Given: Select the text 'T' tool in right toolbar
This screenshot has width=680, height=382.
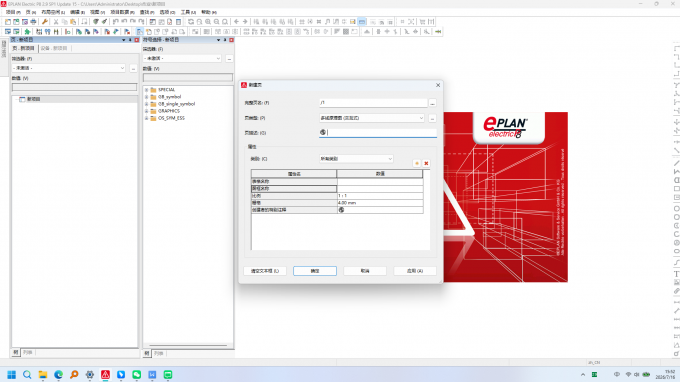Looking at the screenshot, I should pyautogui.click(x=676, y=274).
